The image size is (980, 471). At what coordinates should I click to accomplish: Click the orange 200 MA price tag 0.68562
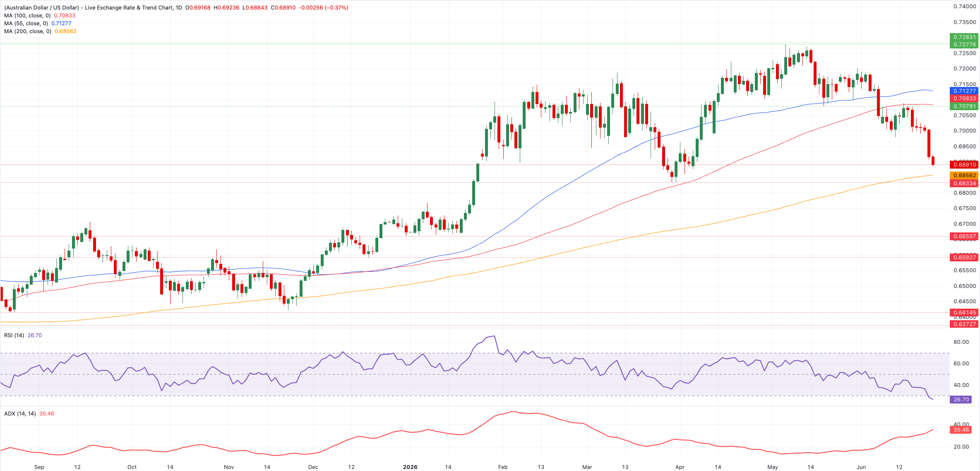(964, 175)
